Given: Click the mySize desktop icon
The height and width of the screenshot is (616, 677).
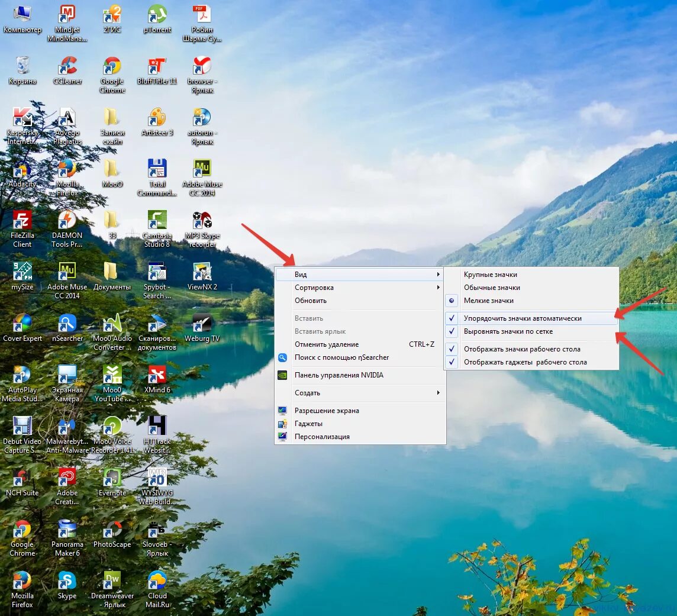Looking at the screenshot, I should coord(22,276).
